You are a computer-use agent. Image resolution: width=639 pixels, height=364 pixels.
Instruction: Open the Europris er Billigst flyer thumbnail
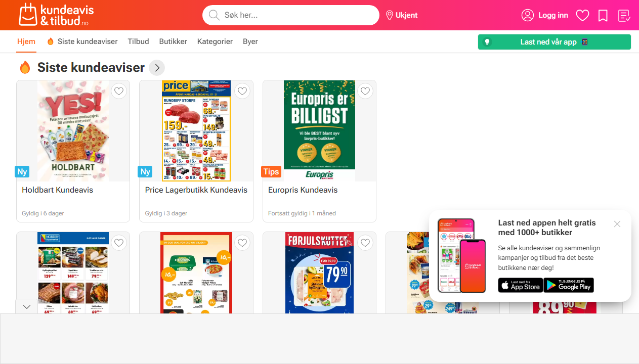click(319, 131)
